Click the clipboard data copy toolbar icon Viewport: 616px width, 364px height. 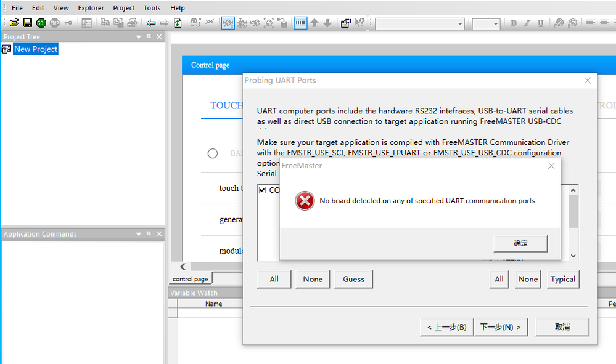click(282, 23)
